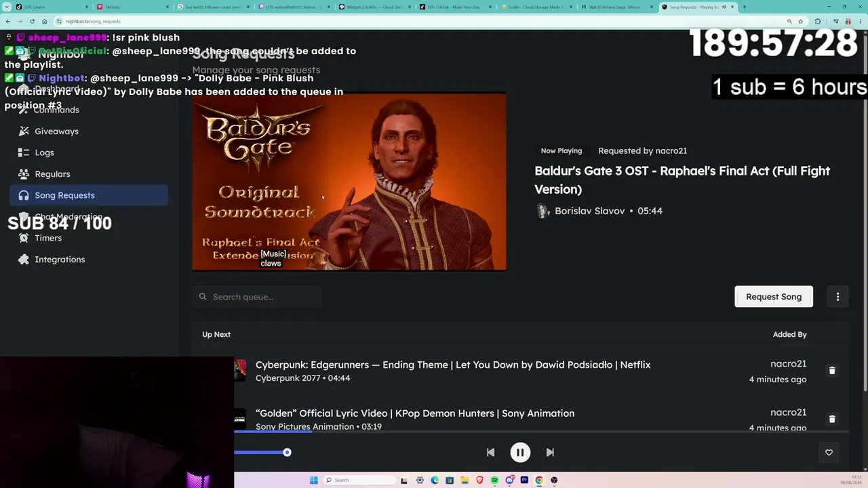The height and width of the screenshot is (488, 868).
Task: Skip to the next song
Action: click(550, 452)
